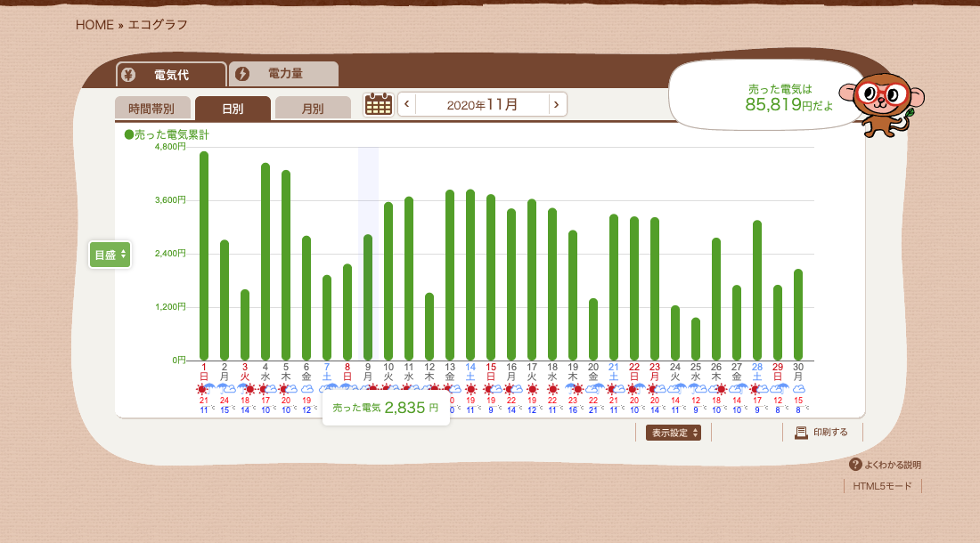
Task: Click the printer icon beside 印刷する
Action: pyautogui.click(x=801, y=433)
